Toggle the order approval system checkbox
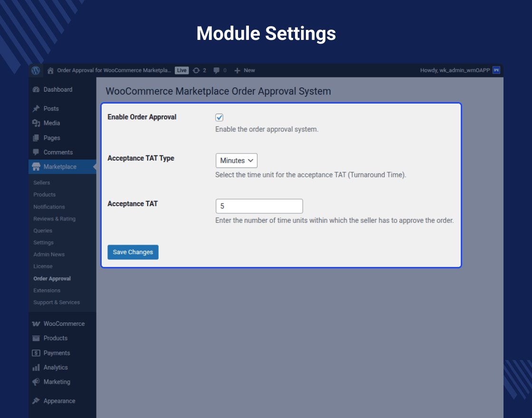Viewport: 532px width, 418px height. (219, 117)
